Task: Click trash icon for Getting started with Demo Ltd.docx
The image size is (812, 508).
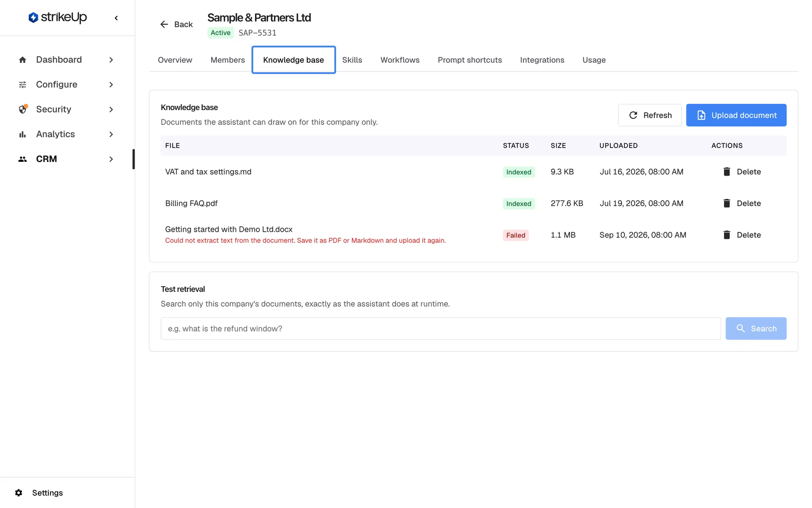Action: click(x=727, y=235)
